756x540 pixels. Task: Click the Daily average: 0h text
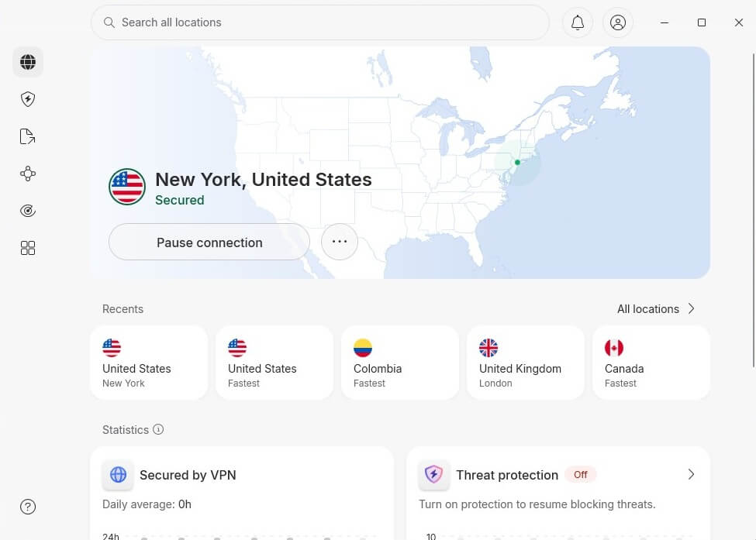(147, 504)
